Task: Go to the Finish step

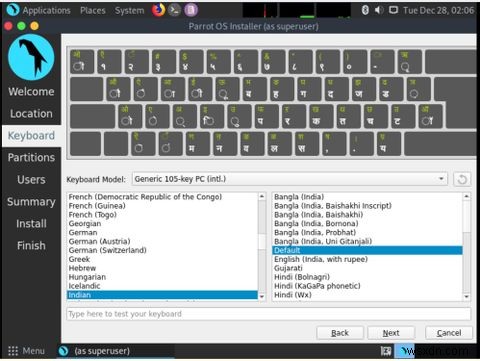Action: pos(31,246)
